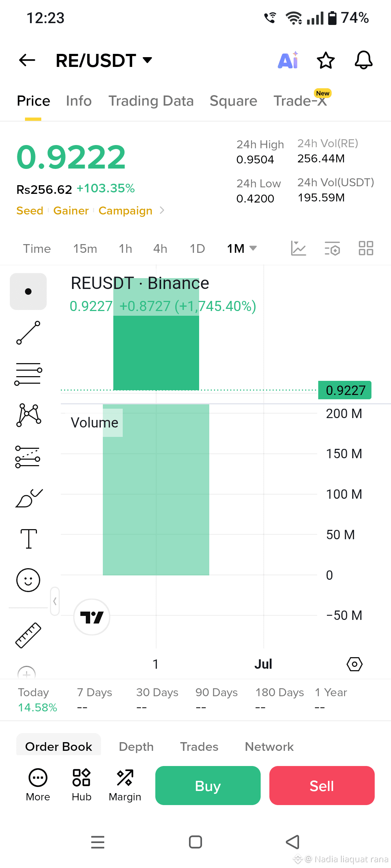Tap the 24h Vol(USDT) 195.59M value

click(x=321, y=197)
